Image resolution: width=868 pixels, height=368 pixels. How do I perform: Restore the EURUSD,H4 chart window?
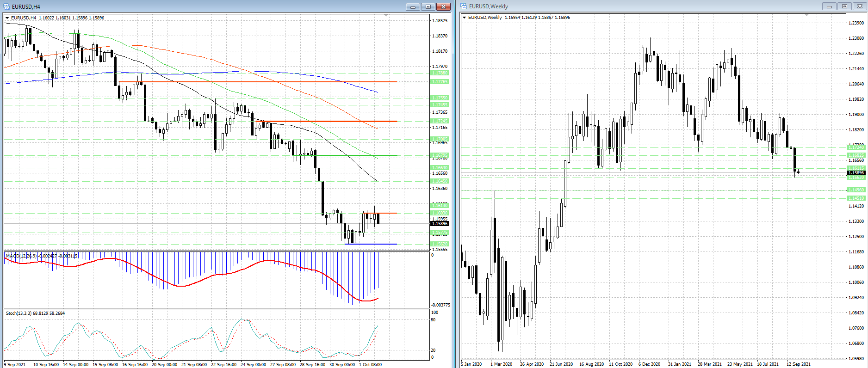point(428,6)
